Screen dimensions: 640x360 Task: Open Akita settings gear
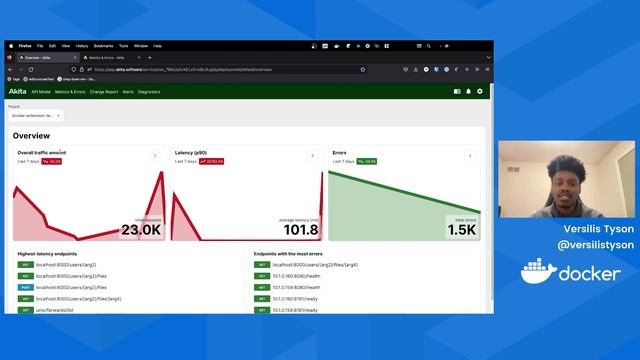[480, 91]
